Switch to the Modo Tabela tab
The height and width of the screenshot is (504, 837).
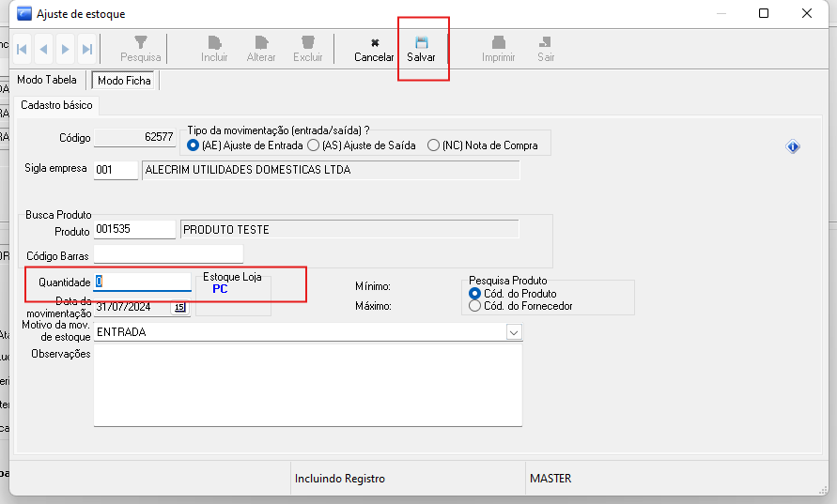[47, 80]
